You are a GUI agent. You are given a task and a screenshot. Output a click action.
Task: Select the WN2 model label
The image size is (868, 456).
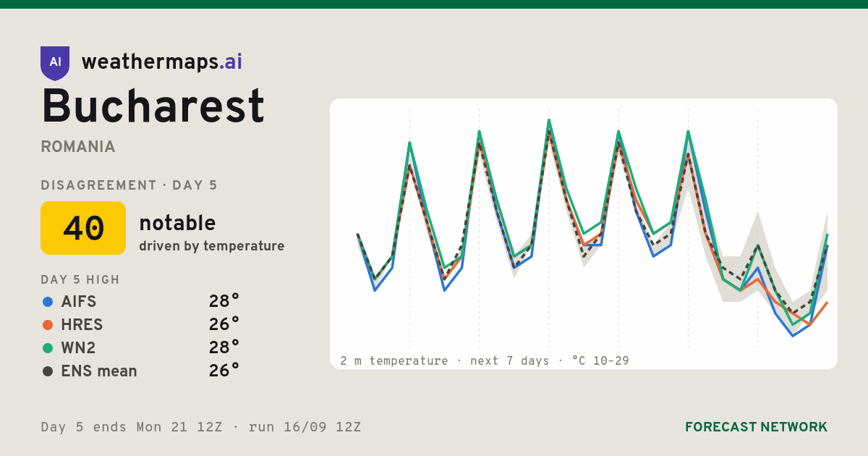pos(78,348)
